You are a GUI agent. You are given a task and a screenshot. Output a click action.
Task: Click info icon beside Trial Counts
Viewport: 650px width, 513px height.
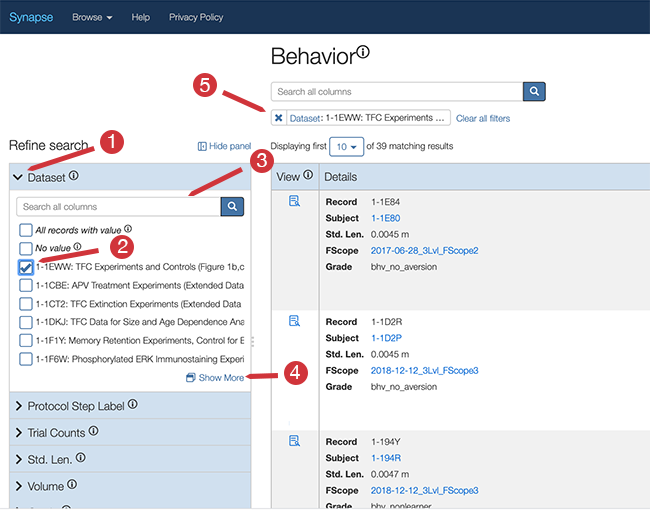point(94,431)
